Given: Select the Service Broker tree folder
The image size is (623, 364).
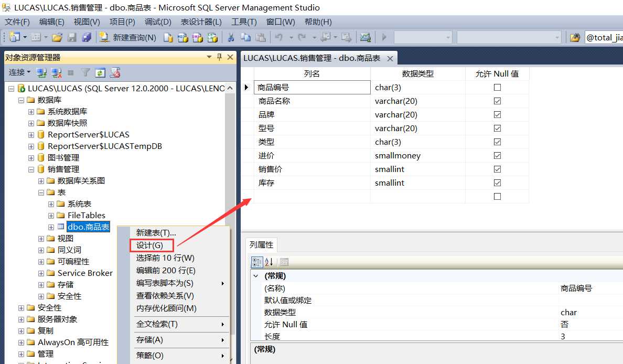Looking at the screenshot, I should coord(85,273).
